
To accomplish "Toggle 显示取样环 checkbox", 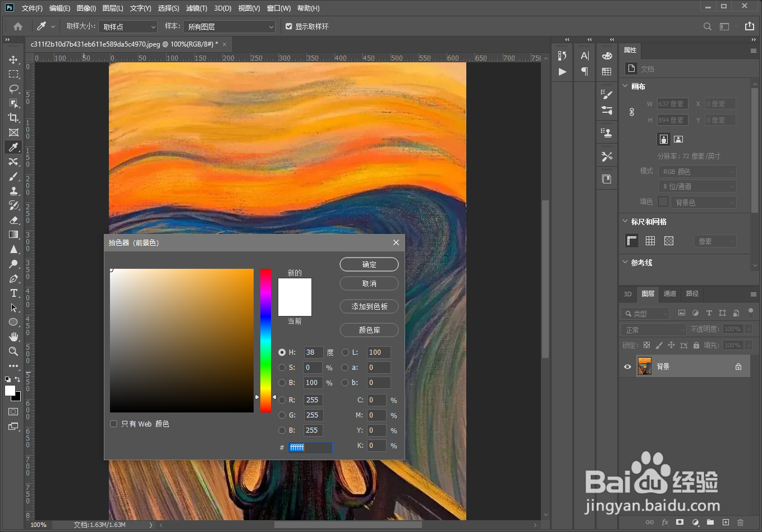I will tap(289, 26).
